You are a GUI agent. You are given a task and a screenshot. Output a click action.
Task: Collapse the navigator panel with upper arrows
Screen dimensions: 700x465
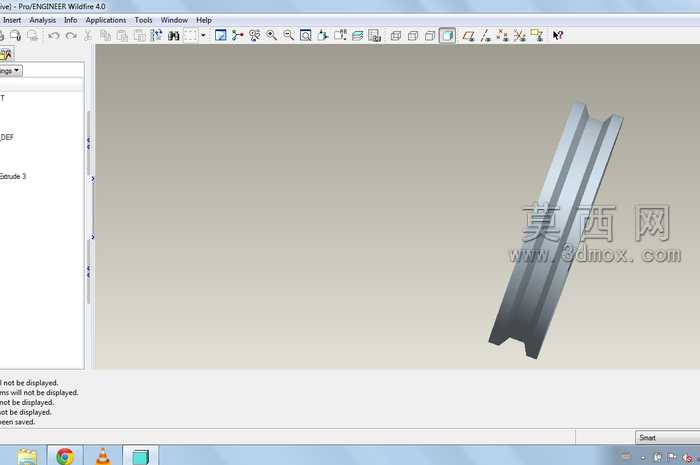click(x=88, y=143)
